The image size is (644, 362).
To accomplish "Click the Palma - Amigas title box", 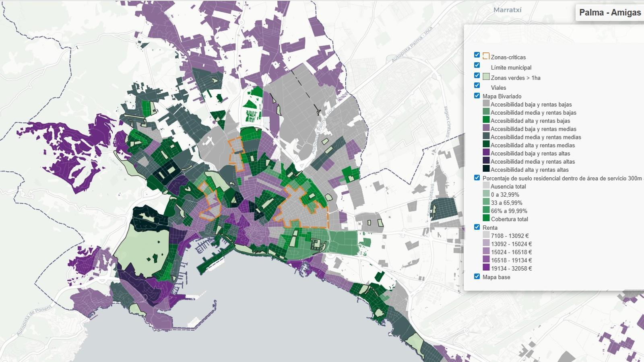I will [x=610, y=12].
